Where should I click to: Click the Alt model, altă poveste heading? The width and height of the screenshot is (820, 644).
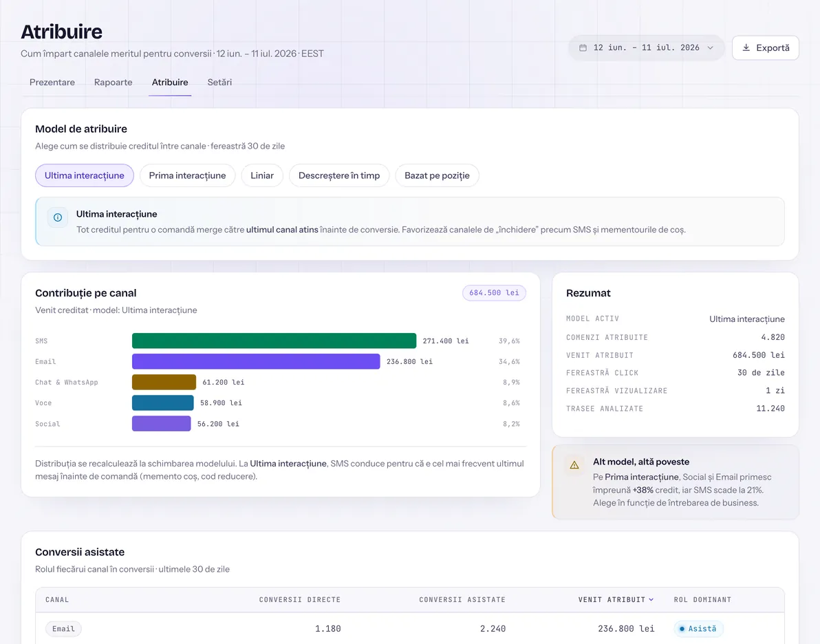(641, 462)
